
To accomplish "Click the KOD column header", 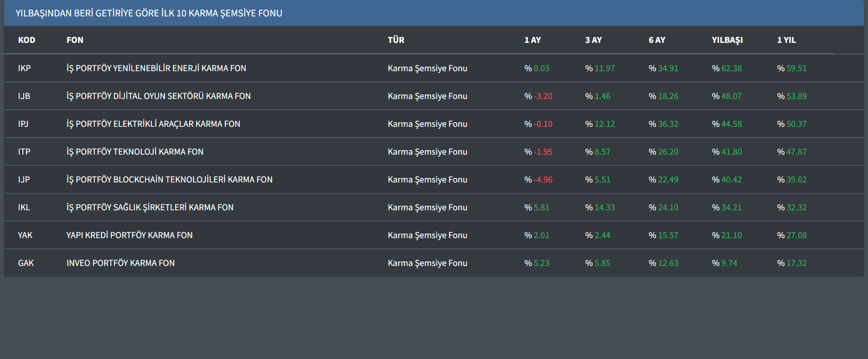I will point(26,40).
